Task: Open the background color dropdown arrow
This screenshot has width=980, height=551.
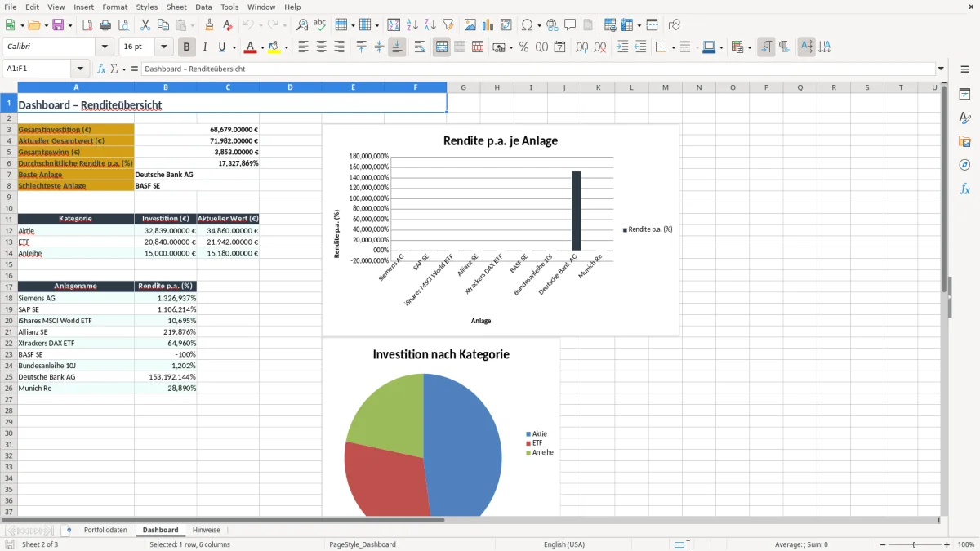Action: [287, 47]
